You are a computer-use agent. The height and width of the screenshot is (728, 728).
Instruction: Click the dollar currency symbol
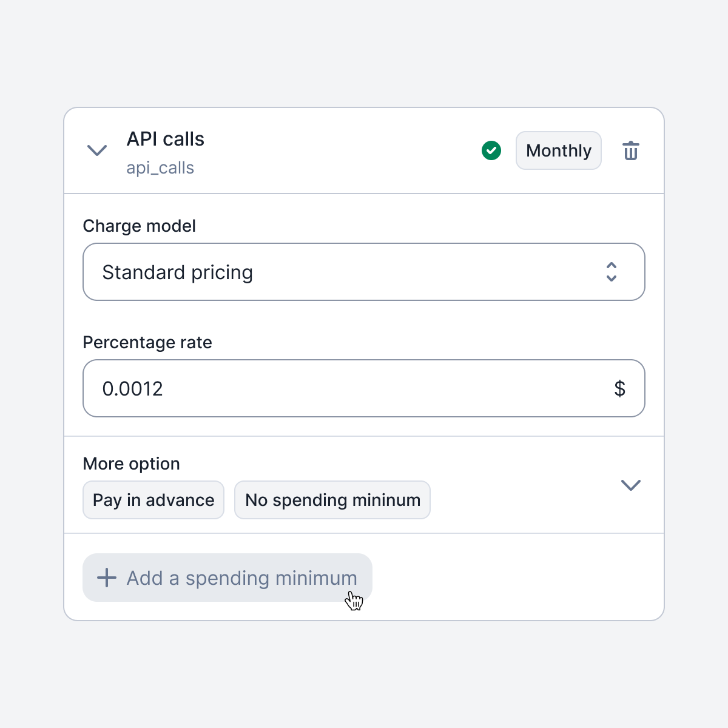coord(619,388)
